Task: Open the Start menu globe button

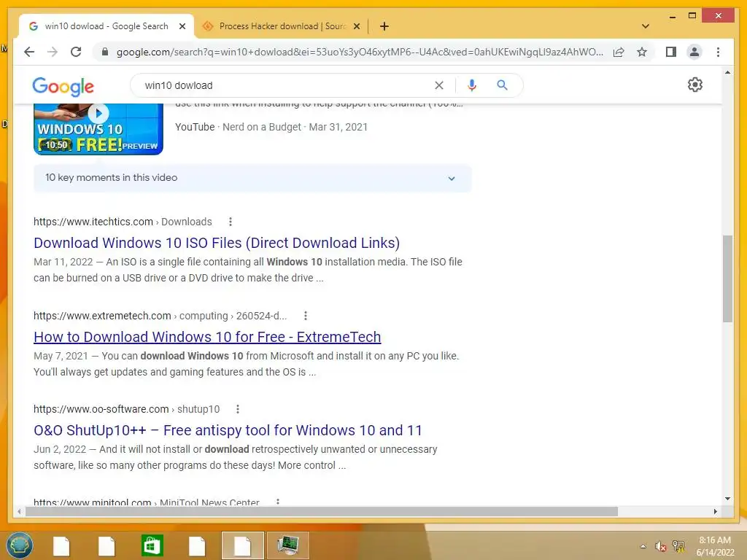Action: pyautogui.click(x=20, y=545)
